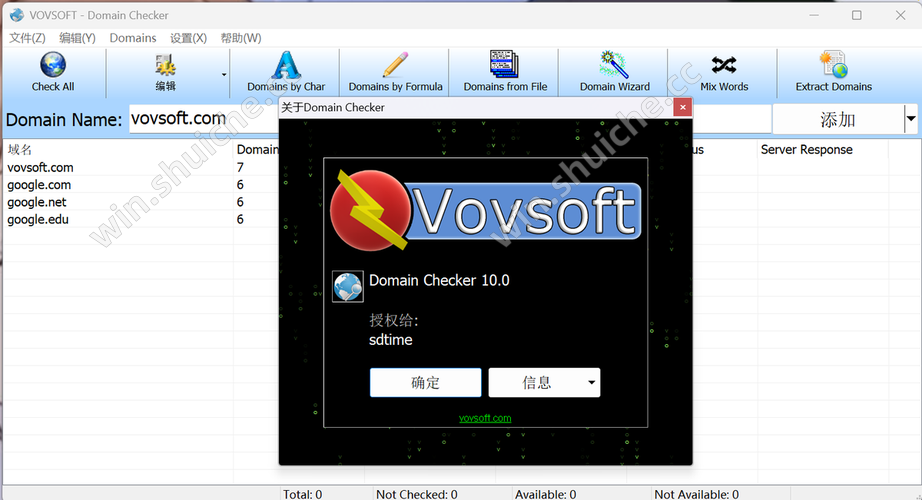Click the Domains from File icon
Viewport: 922px width, 500px height.
[505, 66]
